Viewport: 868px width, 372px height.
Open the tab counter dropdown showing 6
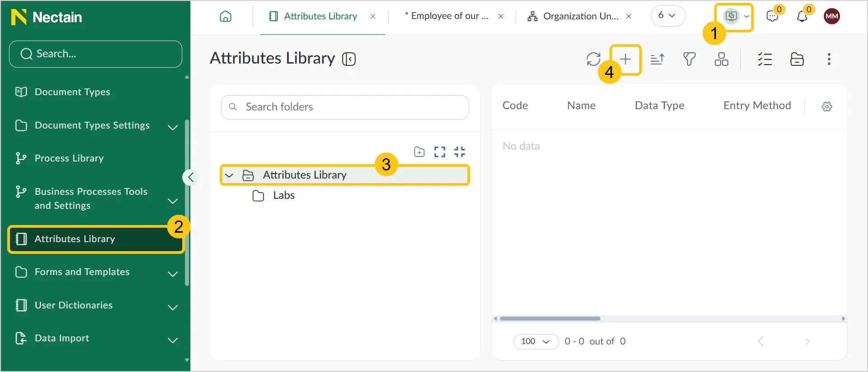(x=668, y=16)
